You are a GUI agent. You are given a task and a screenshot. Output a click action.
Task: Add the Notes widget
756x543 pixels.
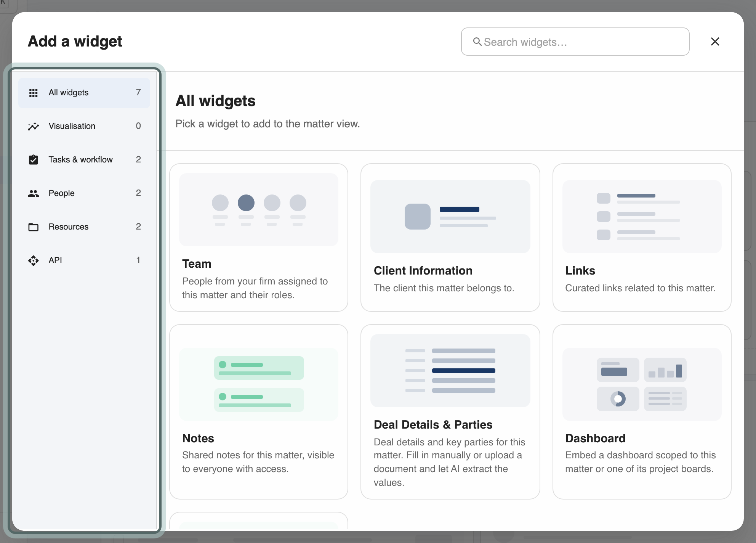coord(259,412)
